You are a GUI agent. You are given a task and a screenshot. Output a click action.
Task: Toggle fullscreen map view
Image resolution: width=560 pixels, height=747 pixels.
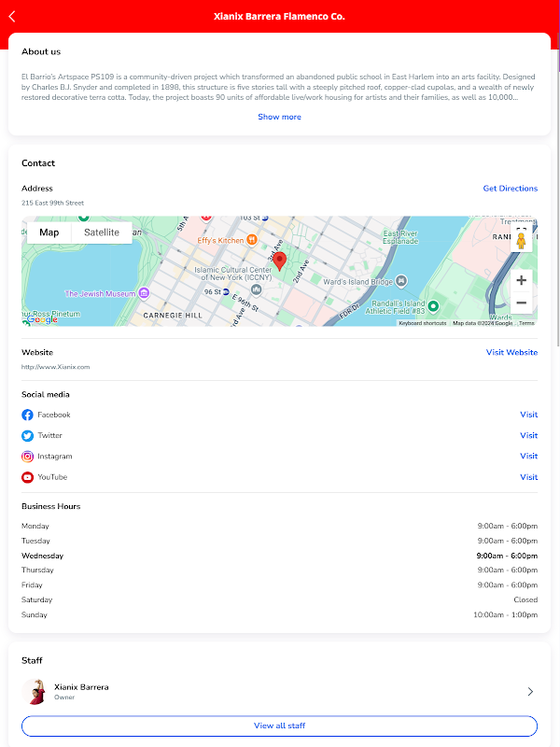tap(521, 228)
